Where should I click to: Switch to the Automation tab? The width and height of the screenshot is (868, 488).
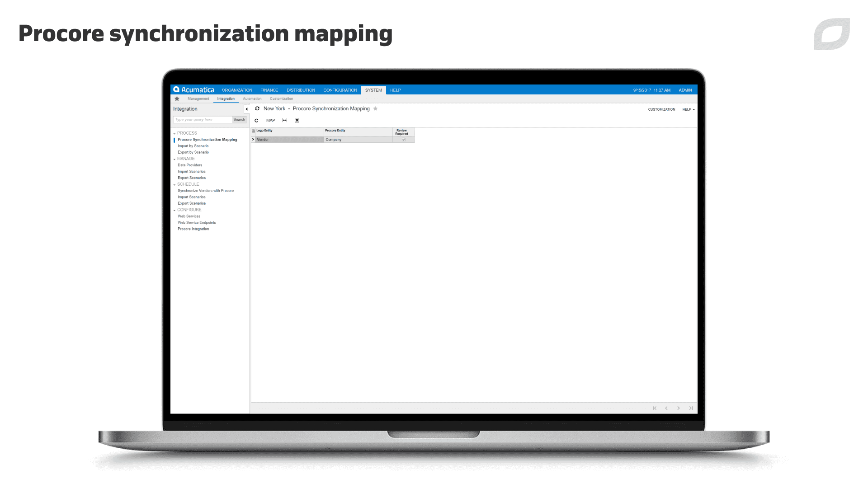252,99
